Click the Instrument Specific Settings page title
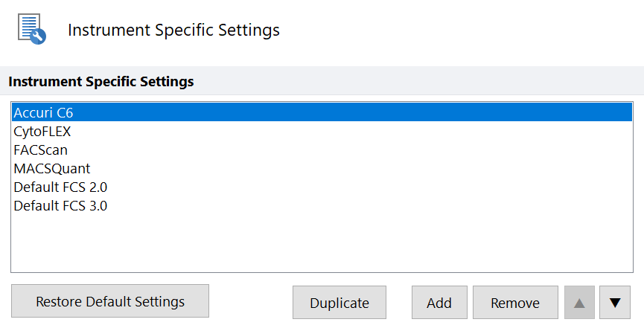This screenshot has height=328, width=644. pyautogui.click(x=173, y=30)
